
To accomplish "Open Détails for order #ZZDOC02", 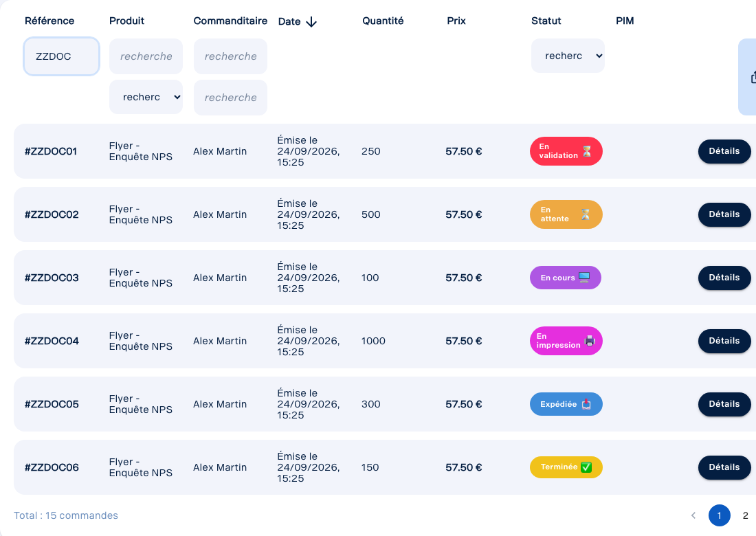I will click(x=724, y=214).
